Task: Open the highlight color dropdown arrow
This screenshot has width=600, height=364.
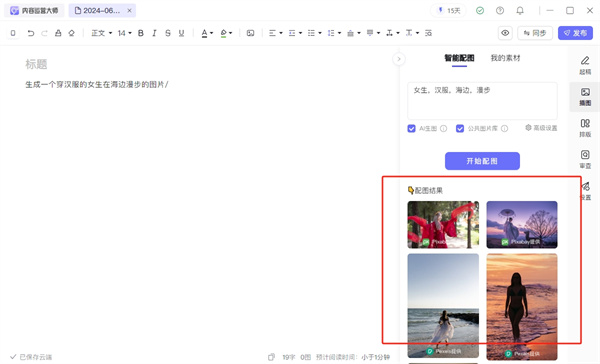Action: (x=231, y=33)
